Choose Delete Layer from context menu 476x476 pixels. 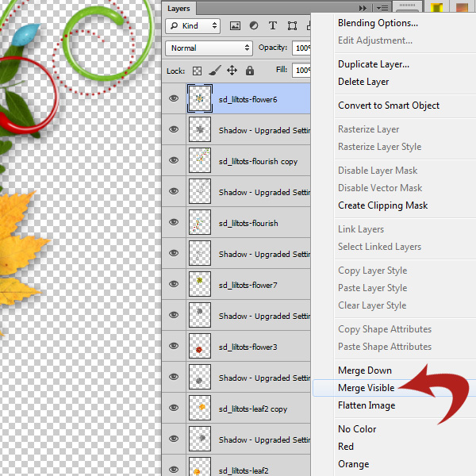363,82
